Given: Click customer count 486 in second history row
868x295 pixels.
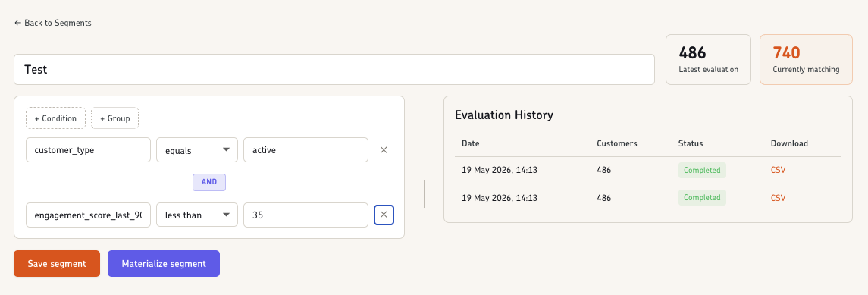Looking at the screenshot, I should coord(604,198).
